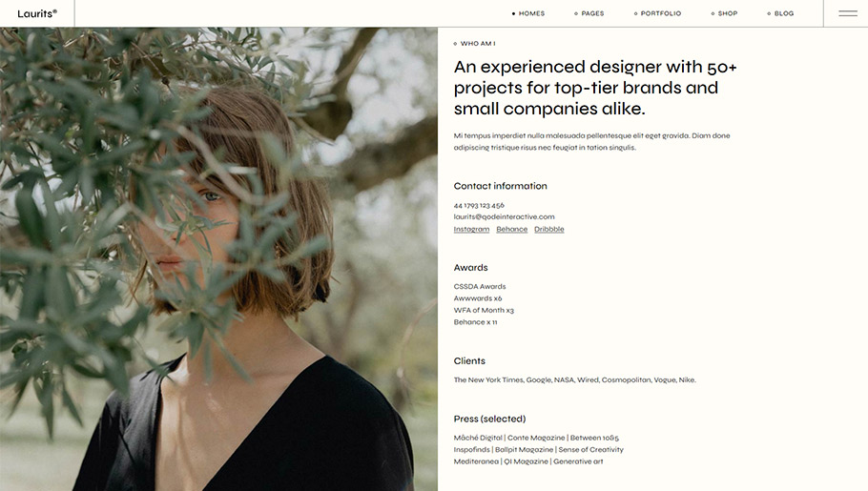Open the Pages menu
The width and height of the screenshot is (868, 491).
[x=592, y=13]
